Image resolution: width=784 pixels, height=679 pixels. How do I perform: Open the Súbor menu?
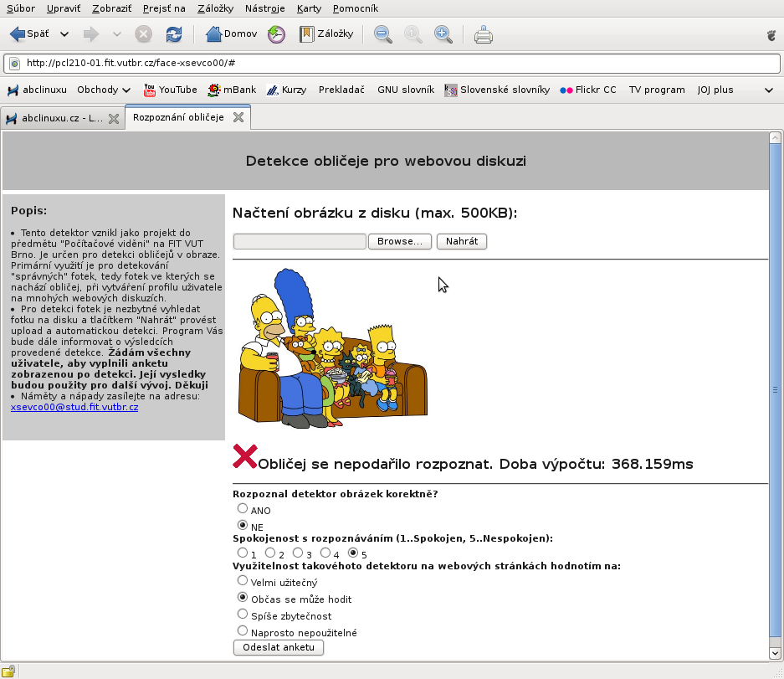(x=21, y=8)
